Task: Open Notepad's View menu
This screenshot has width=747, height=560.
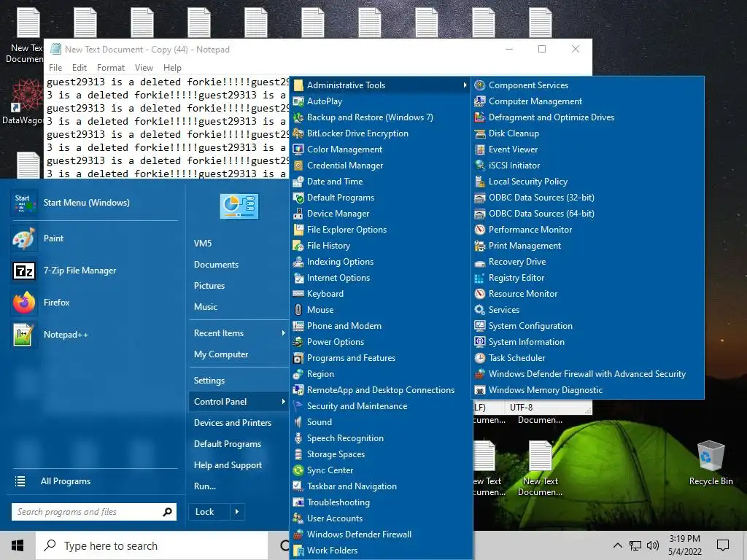Action: pyautogui.click(x=144, y=68)
